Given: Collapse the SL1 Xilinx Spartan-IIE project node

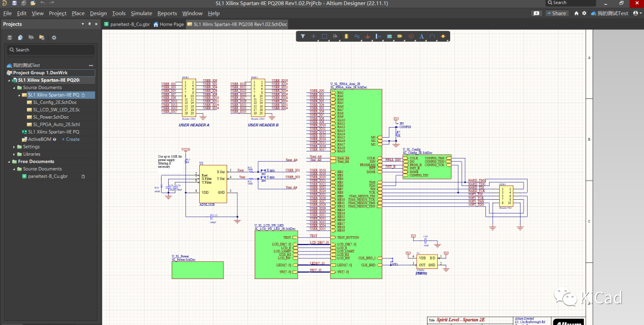Looking at the screenshot, I should pyautogui.click(x=9, y=81).
